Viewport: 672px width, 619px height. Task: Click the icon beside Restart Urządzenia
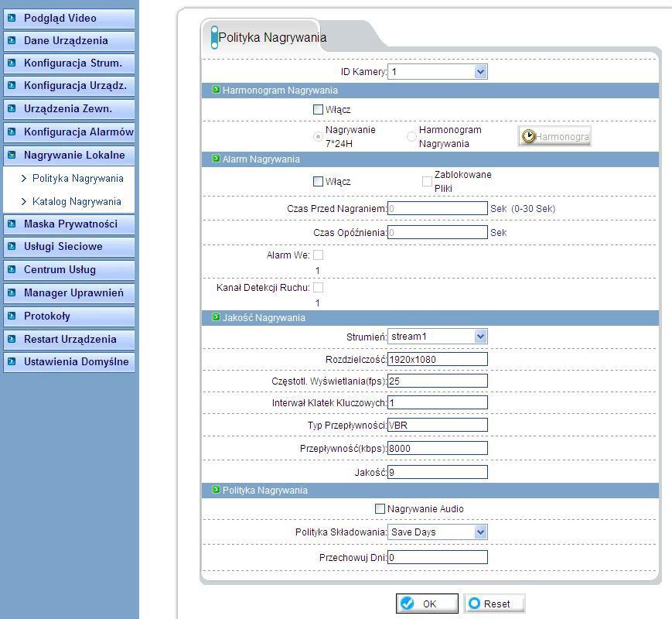(x=12, y=339)
